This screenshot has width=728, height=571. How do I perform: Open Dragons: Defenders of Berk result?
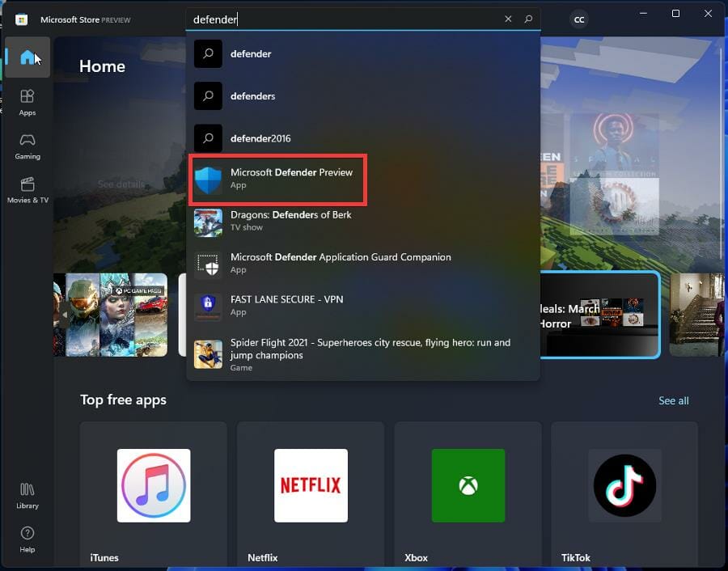point(363,222)
